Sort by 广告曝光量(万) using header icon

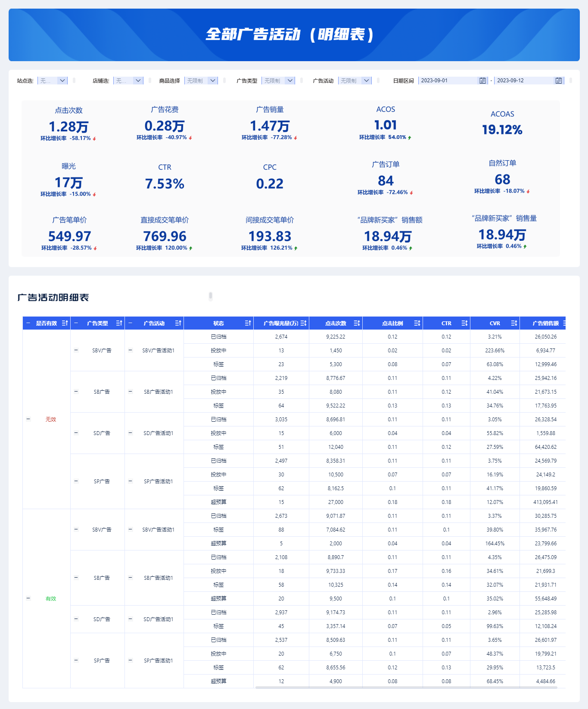[304, 323]
